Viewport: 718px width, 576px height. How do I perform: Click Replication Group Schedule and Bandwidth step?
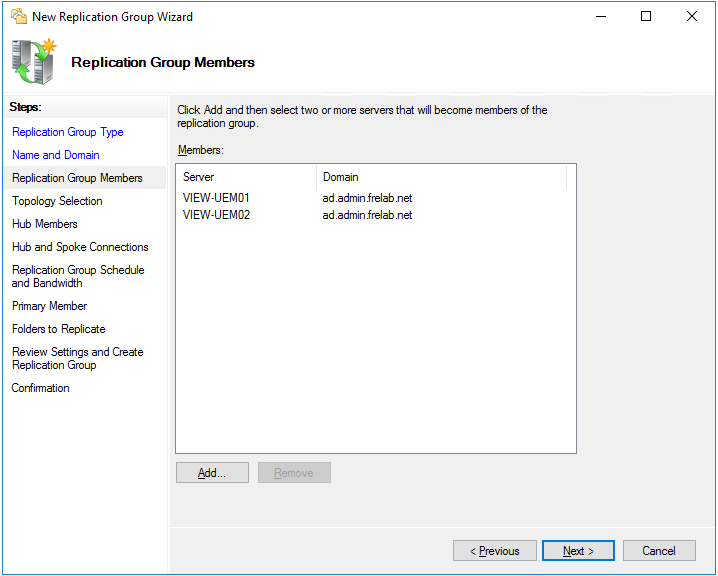pyautogui.click(x=78, y=276)
